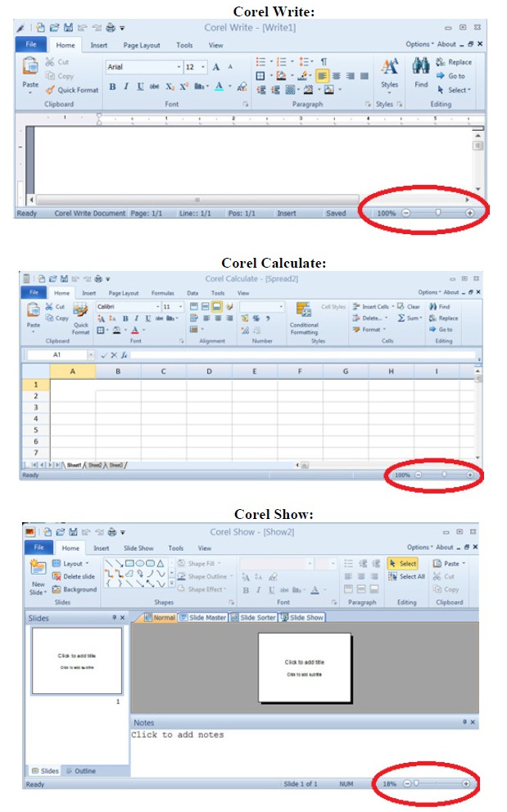Click Find in Corel Calculate Editing group

[440, 307]
